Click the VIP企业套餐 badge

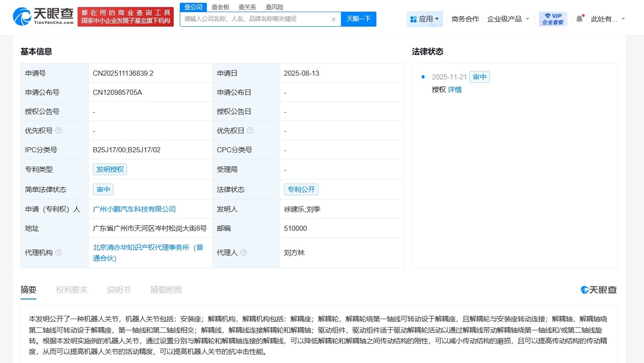click(x=553, y=19)
